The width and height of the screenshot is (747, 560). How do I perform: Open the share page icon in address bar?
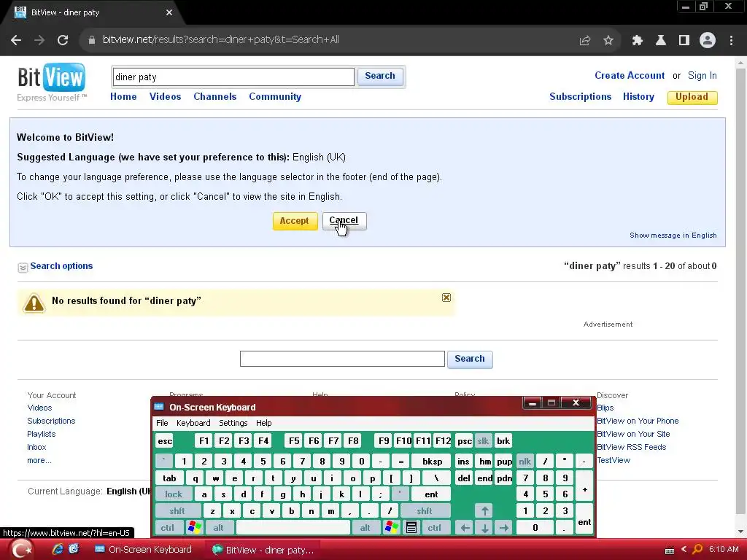585,41
